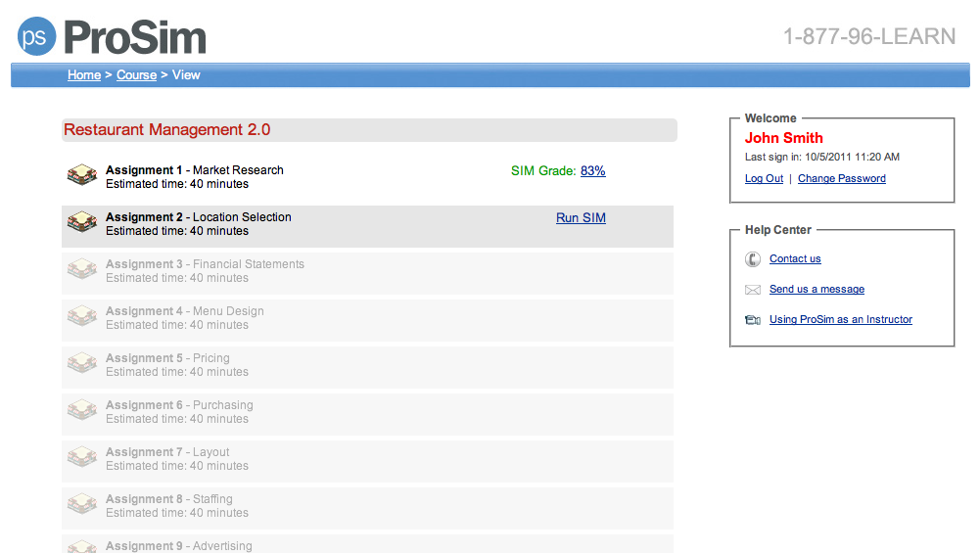Viewport: 980px width, 554px height.
Task: Select Assignment 7 - Layout title
Action: [x=167, y=451]
